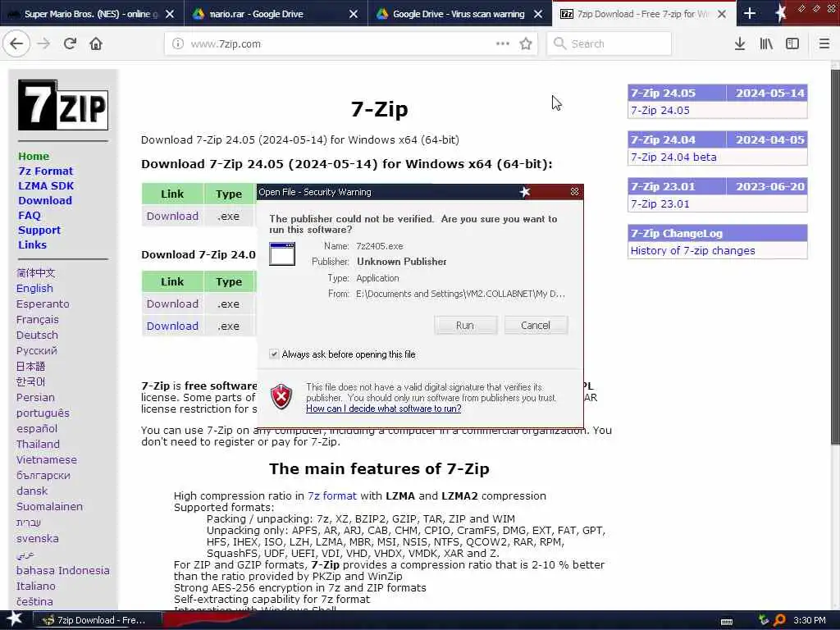
Task: Click the 7-ZIP logo image
Action: (62, 105)
